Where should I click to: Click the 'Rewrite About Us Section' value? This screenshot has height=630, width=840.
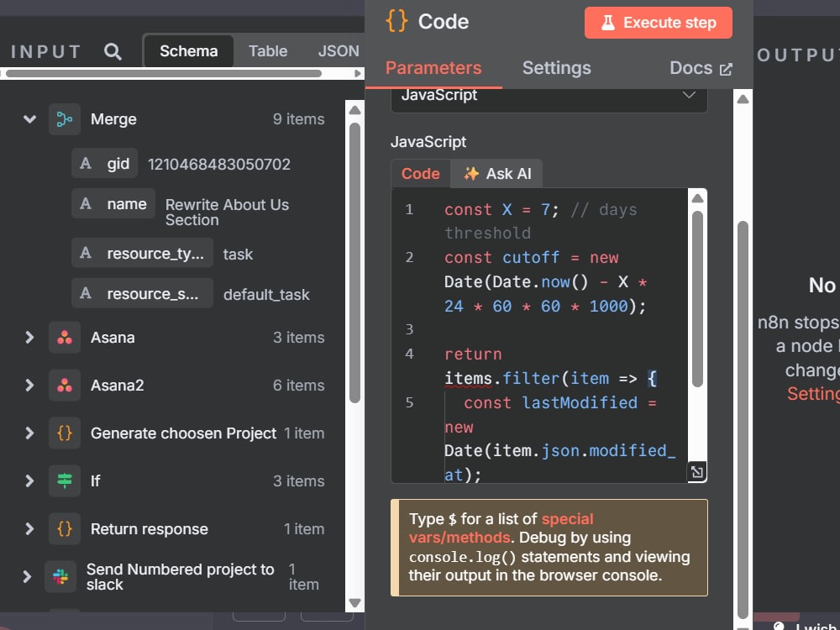point(227,213)
